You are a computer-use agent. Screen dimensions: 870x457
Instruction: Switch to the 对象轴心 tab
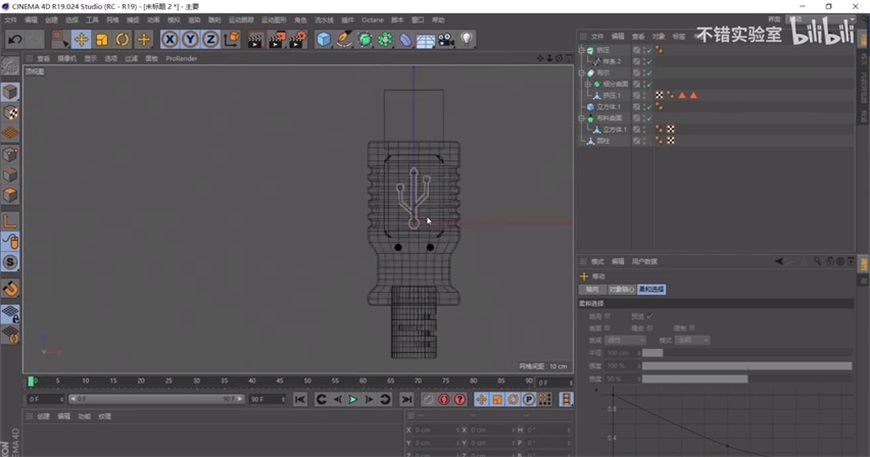coord(621,290)
